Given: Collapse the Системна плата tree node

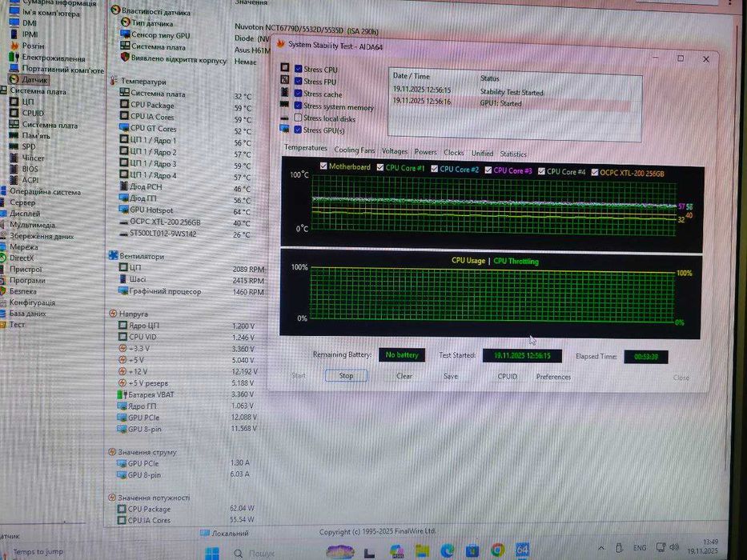Looking at the screenshot, I should tap(3, 90).
